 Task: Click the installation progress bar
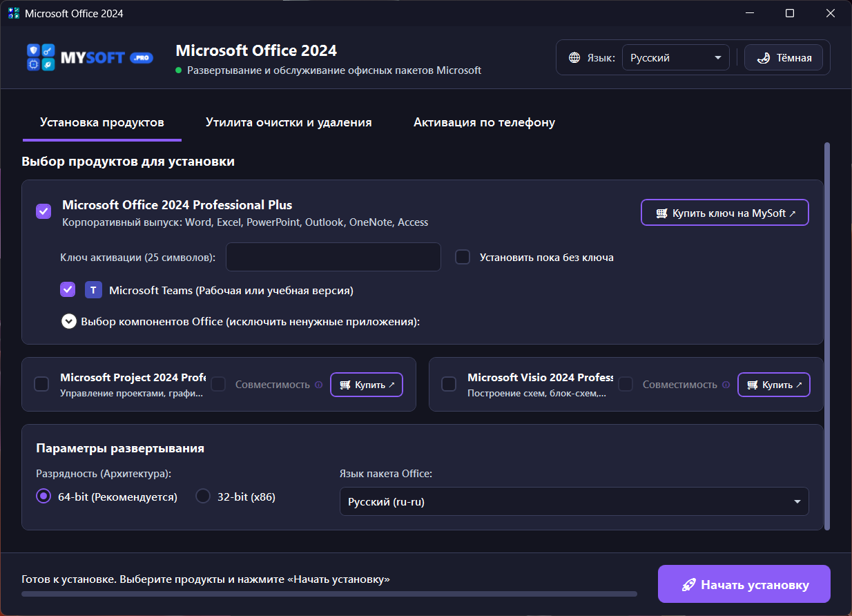(x=329, y=593)
